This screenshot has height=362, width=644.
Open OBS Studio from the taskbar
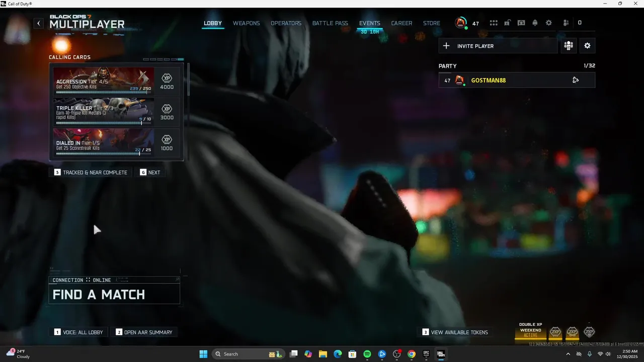(397, 354)
